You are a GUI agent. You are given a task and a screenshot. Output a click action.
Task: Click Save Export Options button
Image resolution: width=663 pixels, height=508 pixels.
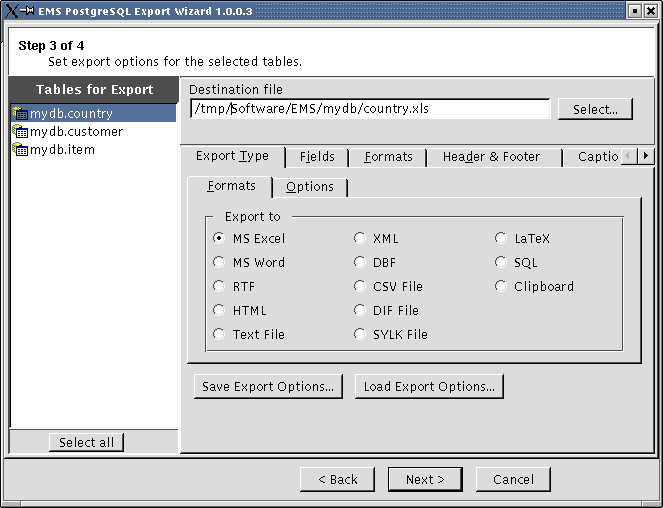pyautogui.click(x=268, y=387)
